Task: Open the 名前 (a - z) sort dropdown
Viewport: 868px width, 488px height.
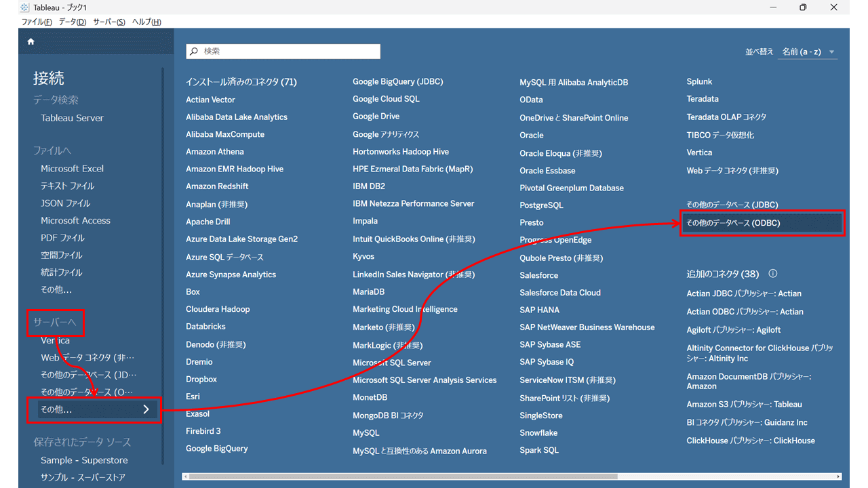Action: 808,52
